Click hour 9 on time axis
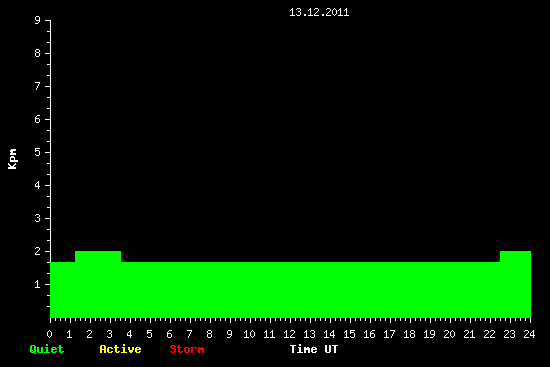 (x=229, y=334)
